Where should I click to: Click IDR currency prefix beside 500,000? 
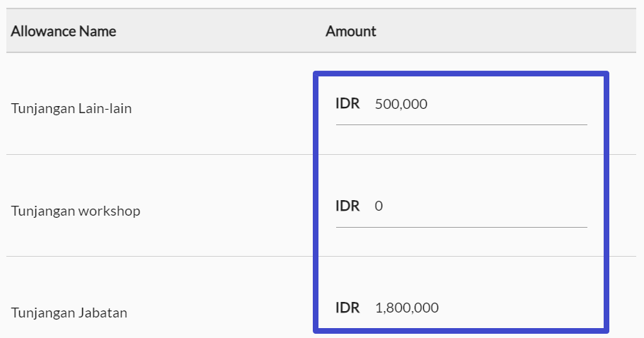coord(347,104)
